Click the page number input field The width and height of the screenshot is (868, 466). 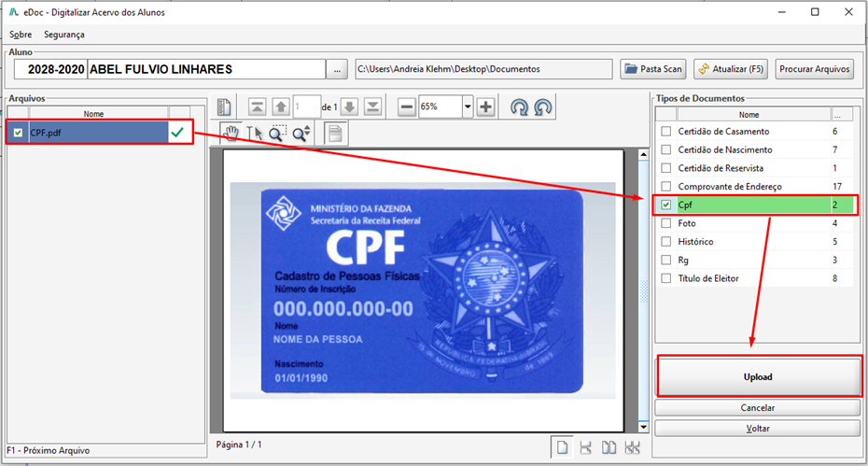point(307,107)
